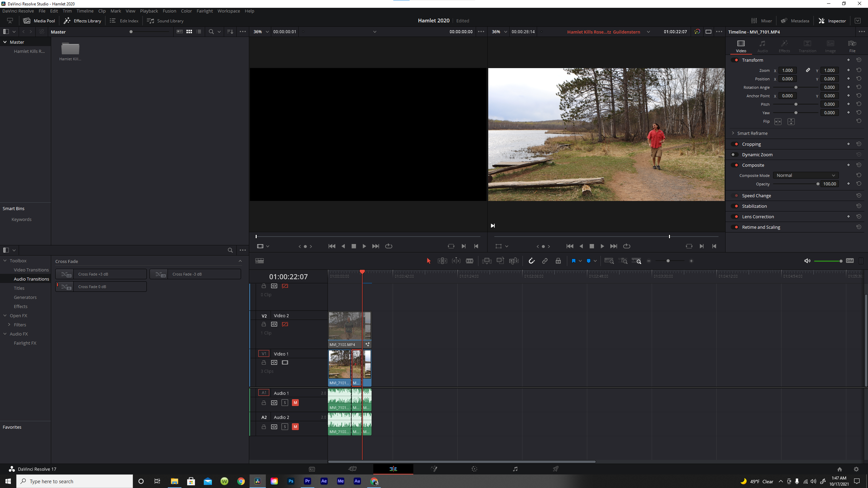Viewport: 868px width, 488px height.
Task: Click the zoom X/Y link chain icon
Action: (x=808, y=70)
